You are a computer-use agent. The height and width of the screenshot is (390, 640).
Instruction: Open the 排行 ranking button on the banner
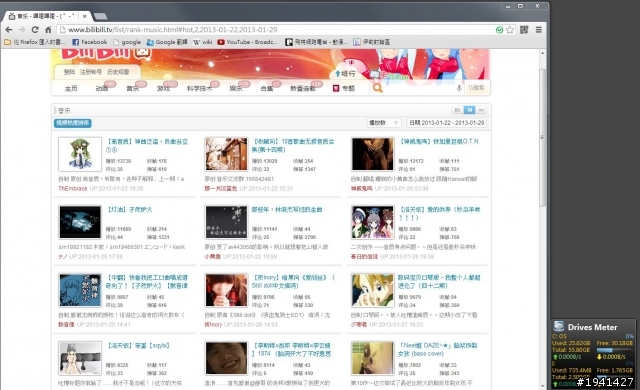[x=345, y=73]
